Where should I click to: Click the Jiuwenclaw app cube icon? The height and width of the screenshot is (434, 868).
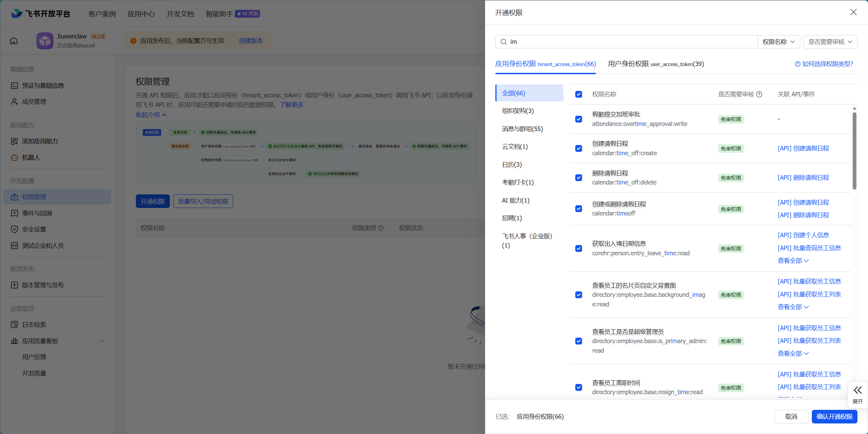tap(45, 41)
